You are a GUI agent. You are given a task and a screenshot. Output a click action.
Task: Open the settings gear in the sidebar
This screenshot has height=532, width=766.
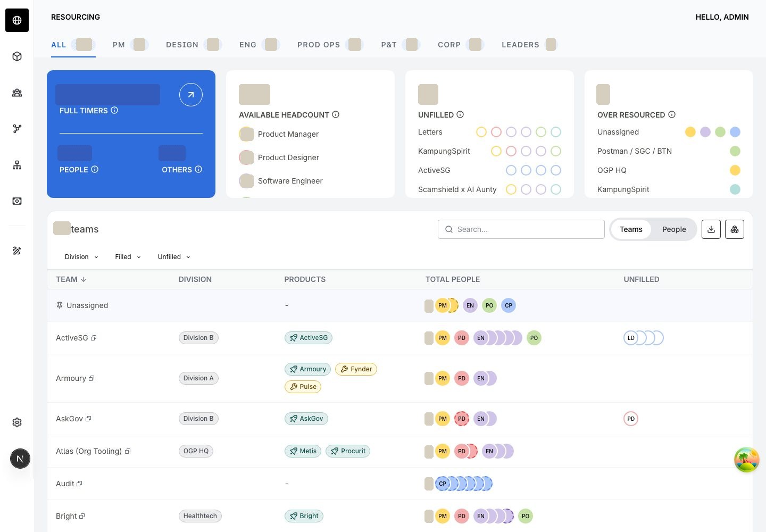coord(17,422)
